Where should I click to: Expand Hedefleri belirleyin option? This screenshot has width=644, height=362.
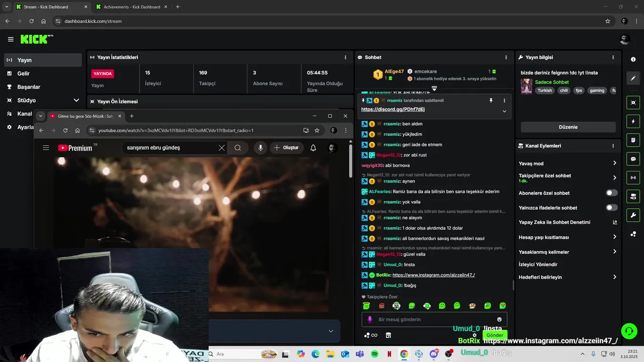point(614,277)
